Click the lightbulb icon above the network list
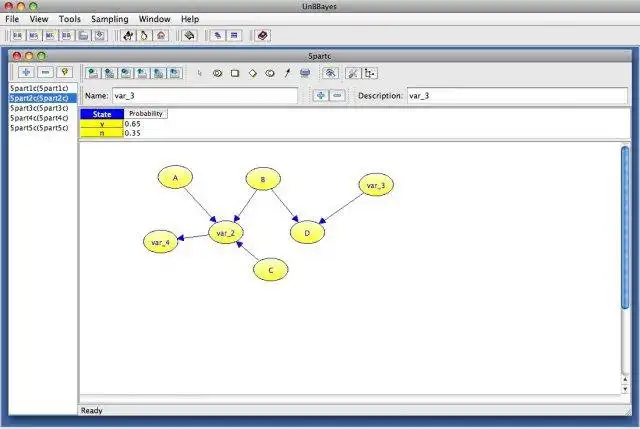This screenshot has height=429, width=640. [x=64, y=73]
